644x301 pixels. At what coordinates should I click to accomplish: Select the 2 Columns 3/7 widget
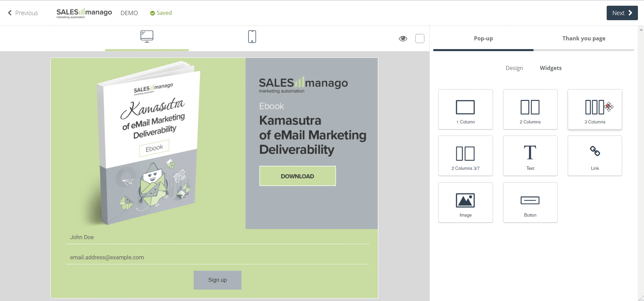point(465,156)
